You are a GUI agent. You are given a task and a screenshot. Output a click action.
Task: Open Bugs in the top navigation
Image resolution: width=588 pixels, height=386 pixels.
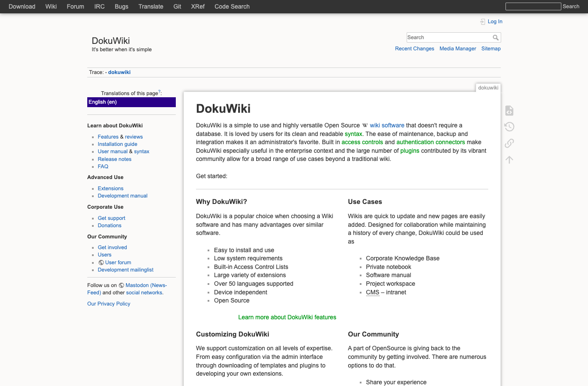click(122, 6)
